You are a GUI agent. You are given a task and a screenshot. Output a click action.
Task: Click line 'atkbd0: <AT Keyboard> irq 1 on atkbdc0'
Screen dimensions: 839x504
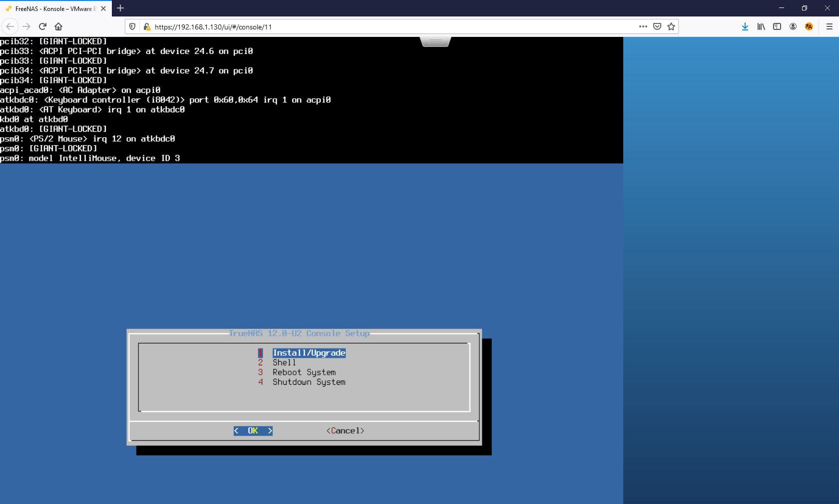92,109
